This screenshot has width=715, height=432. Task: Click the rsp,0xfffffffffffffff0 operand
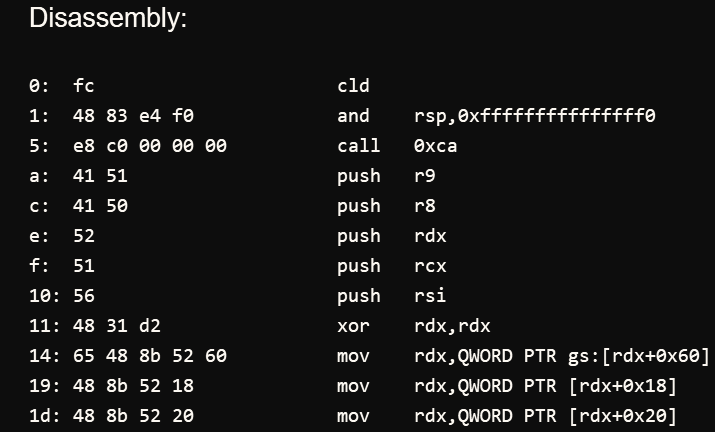point(534,116)
